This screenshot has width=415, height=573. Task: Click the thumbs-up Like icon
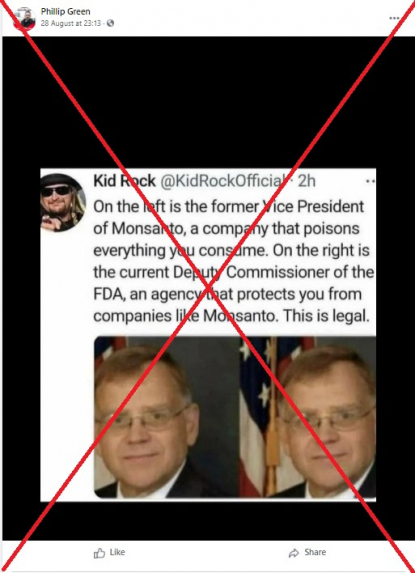click(99, 553)
